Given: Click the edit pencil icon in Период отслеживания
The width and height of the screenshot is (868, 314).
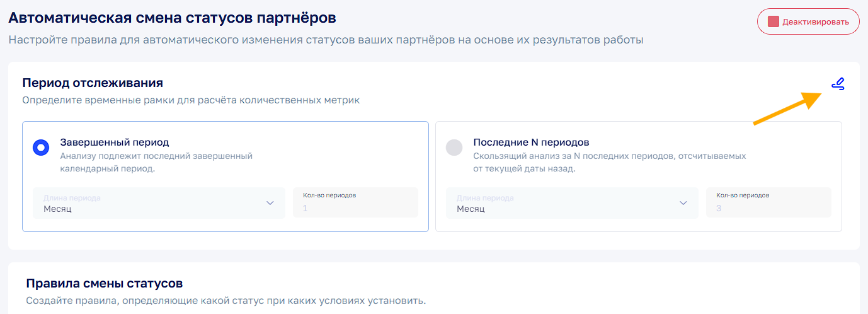Looking at the screenshot, I should [x=838, y=84].
